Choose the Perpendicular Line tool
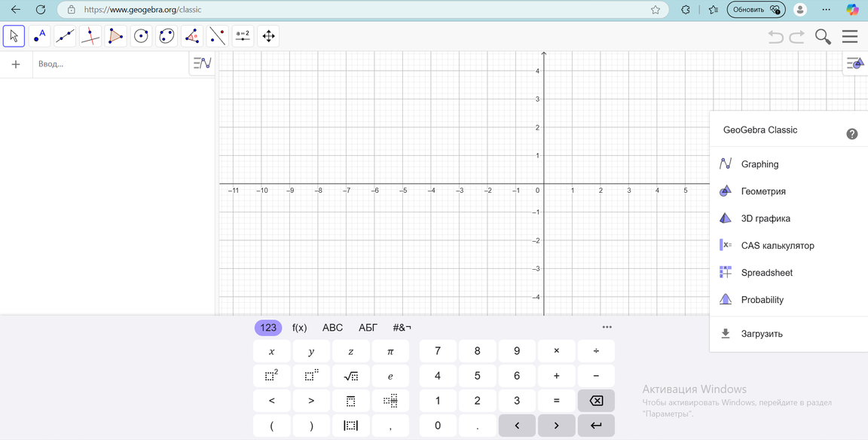 (x=90, y=36)
